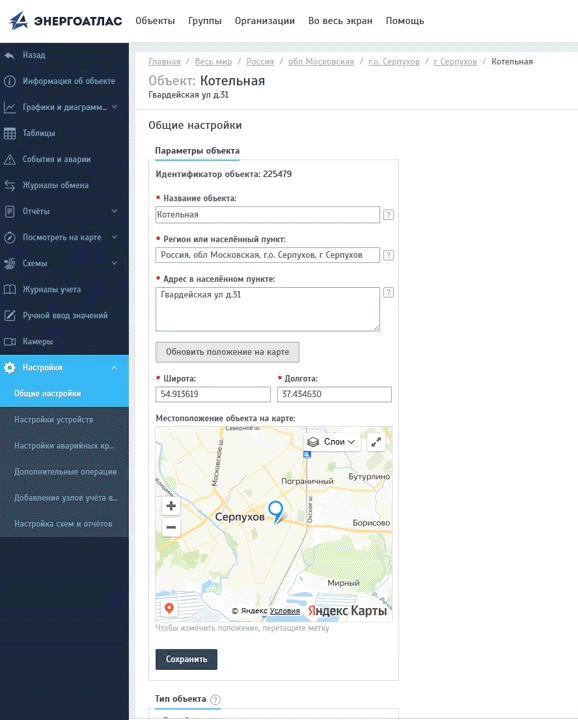Open the Яндекс Условия link on map
Screen dimensions: 578x720
click(285, 611)
